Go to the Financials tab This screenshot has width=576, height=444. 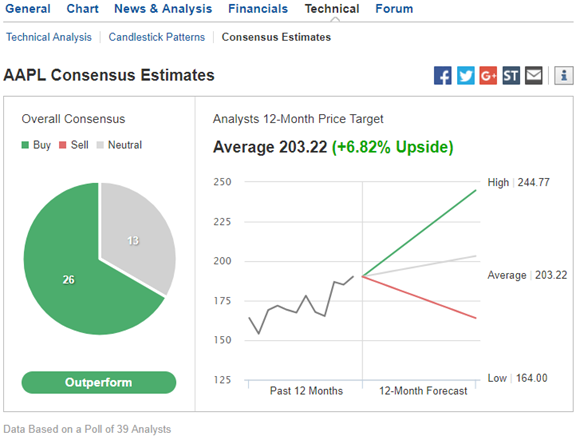258,8
